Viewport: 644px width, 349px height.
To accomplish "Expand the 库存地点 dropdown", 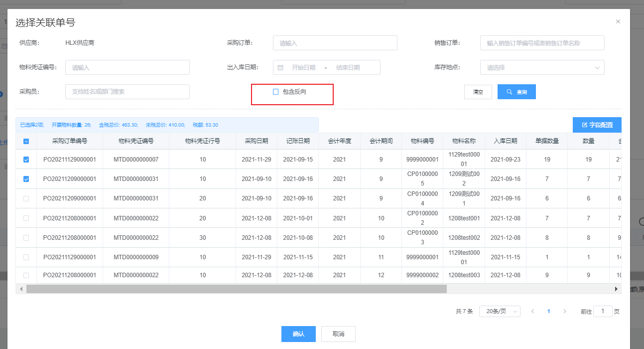I will [x=542, y=67].
